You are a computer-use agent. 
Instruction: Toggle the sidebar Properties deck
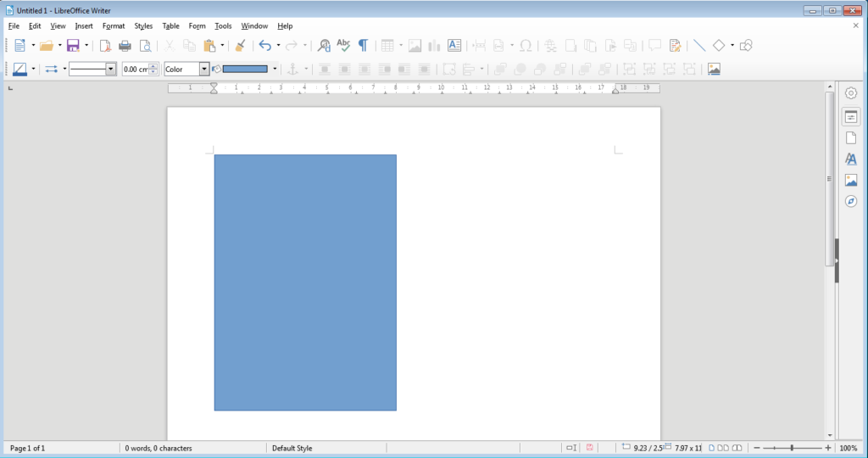pos(851,117)
